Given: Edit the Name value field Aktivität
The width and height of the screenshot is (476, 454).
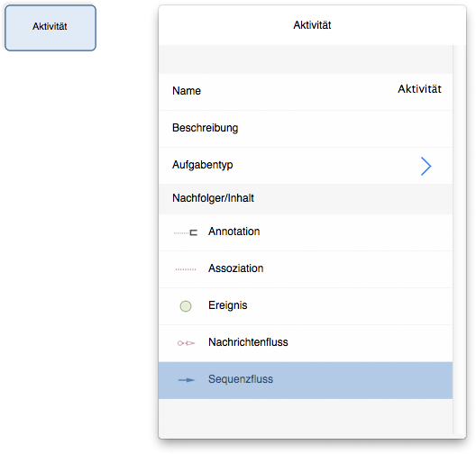Looking at the screenshot, I should pos(419,89).
